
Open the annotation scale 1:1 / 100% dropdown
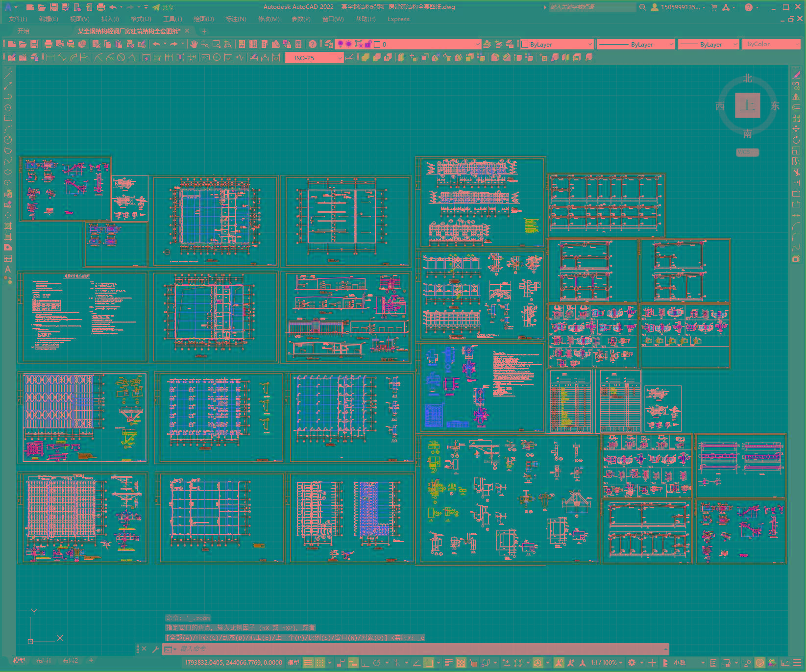(607, 663)
